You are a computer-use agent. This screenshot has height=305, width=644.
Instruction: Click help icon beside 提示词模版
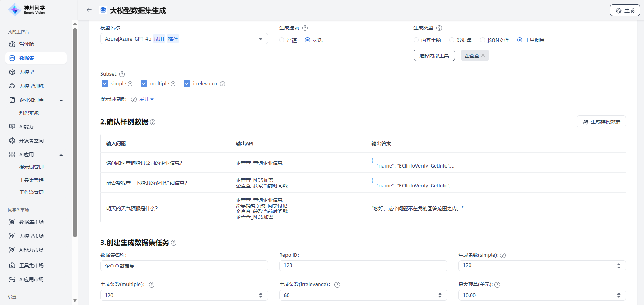[133, 99]
